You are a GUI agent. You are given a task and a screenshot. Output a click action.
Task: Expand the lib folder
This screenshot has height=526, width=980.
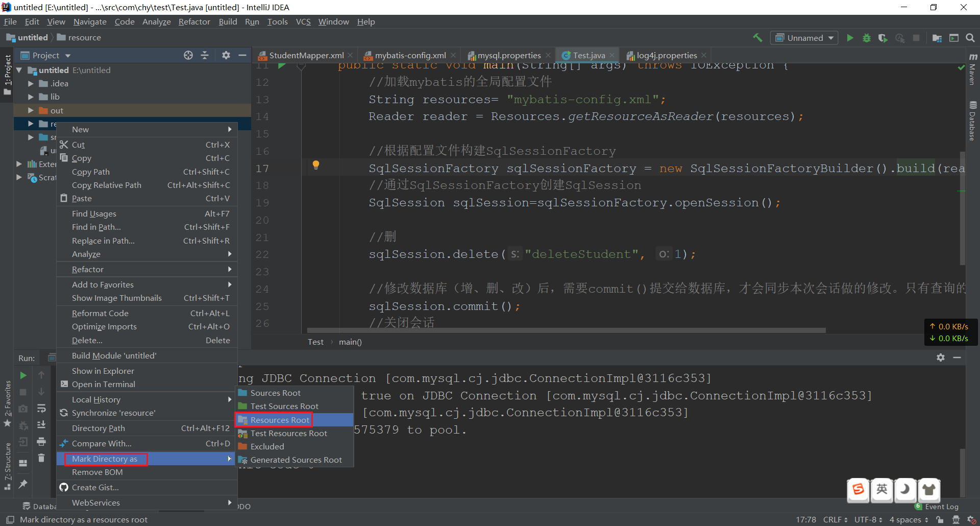tap(31, 97)
